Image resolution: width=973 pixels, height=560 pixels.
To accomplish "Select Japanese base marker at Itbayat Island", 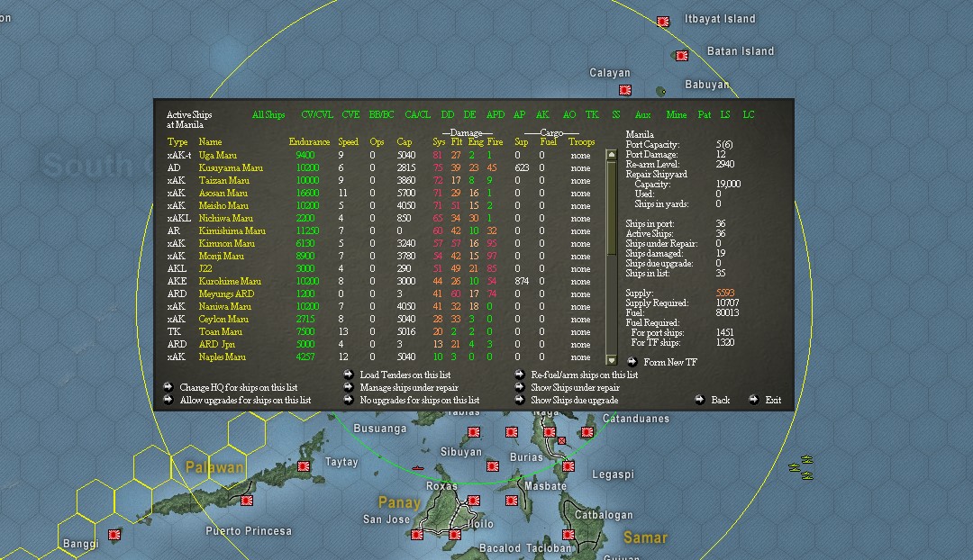I will [x=663, y=22].
